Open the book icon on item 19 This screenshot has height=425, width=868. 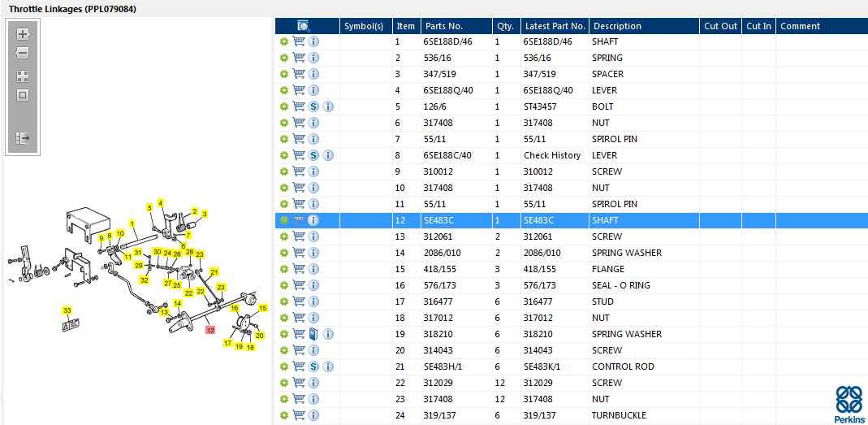click(x=313, y=334)
